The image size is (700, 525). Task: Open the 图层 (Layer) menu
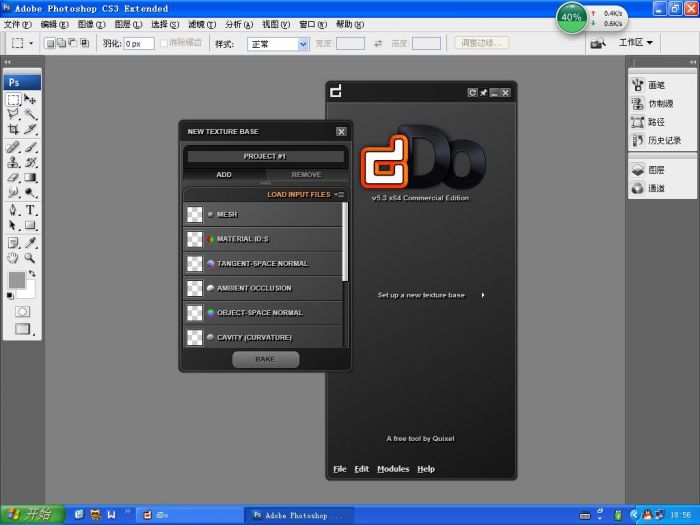[x=128, y=24]
